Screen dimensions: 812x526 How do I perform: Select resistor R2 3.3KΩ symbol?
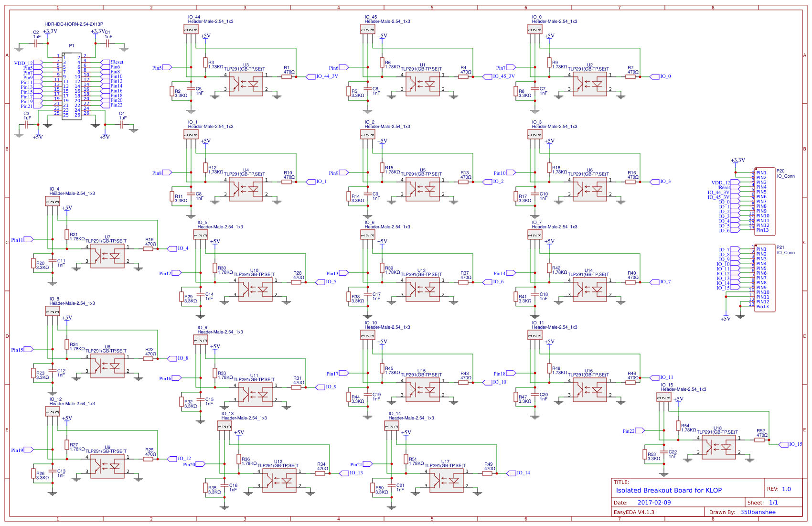coord(172,91)
